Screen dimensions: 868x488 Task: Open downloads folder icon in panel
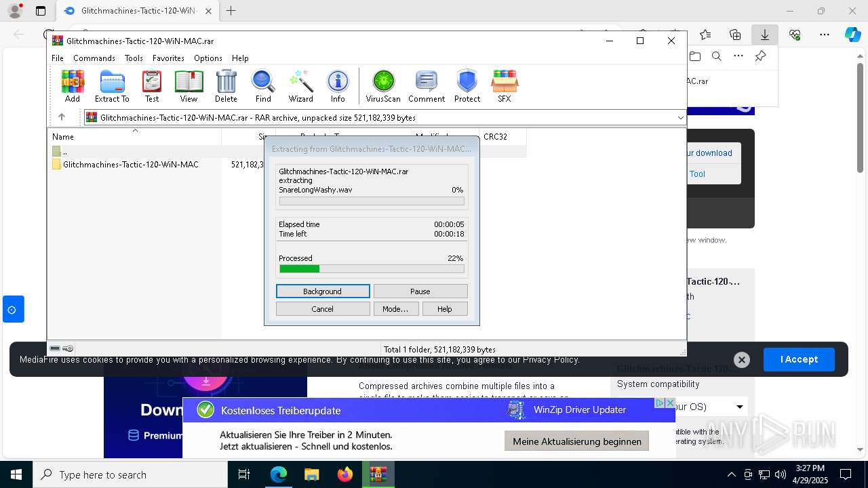click(x=694, y=56)
